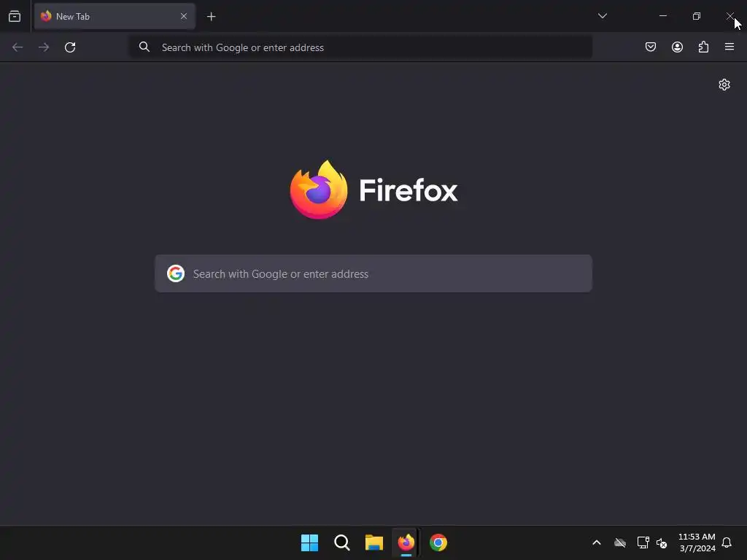Open Extensions puzzle icon
Image resolution: width=747 pixels, height=560 pixels.
[703, 47]
